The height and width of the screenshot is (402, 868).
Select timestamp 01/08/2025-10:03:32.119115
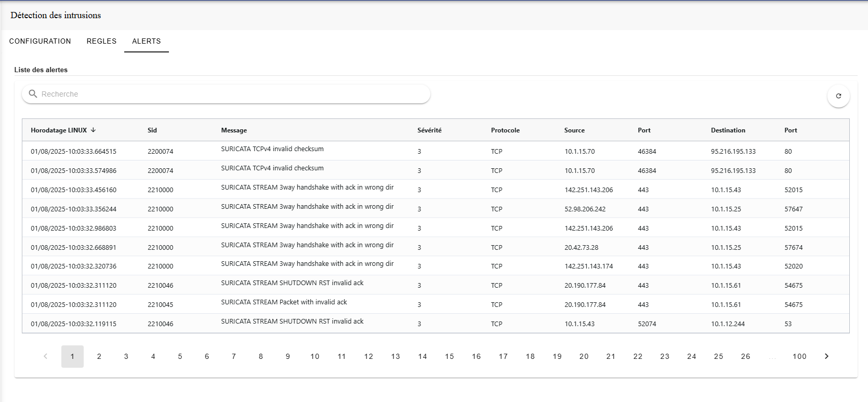pyautogui.click(x=73, y=324)
